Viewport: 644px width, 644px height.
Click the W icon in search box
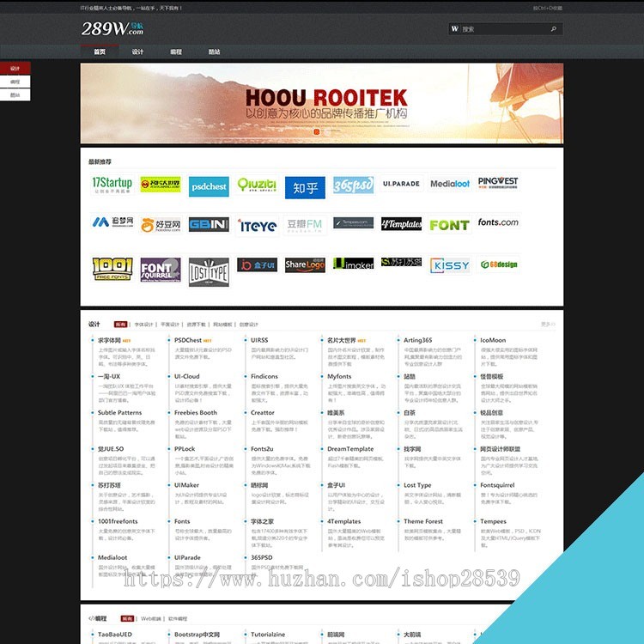pos(454,28)
